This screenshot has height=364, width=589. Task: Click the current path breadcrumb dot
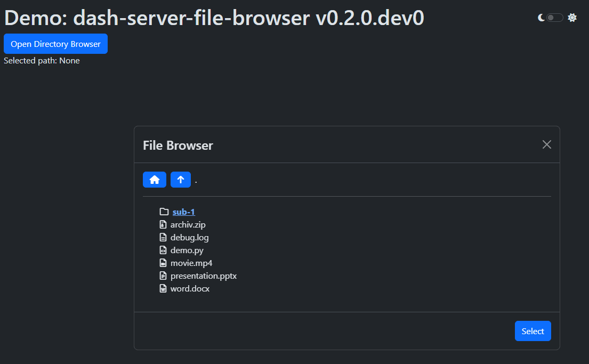click(195, 181)
